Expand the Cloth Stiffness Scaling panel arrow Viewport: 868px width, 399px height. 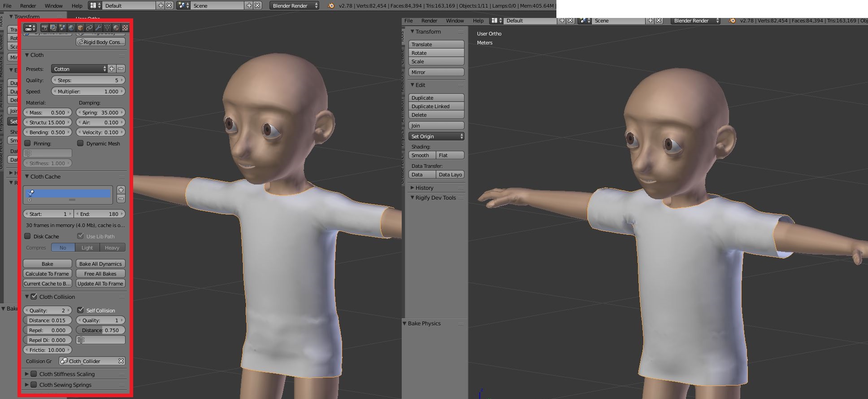pyautogui.click(x=27, y=374)
